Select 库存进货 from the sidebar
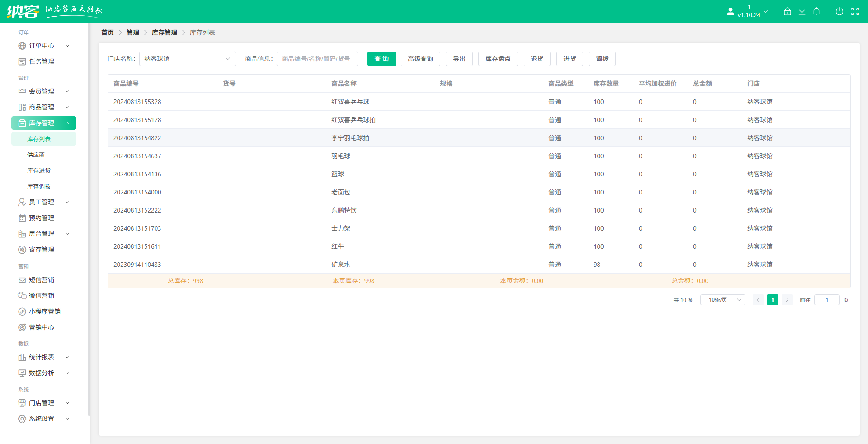The height and width of the screenshot is (444, 868). (39, 170)
